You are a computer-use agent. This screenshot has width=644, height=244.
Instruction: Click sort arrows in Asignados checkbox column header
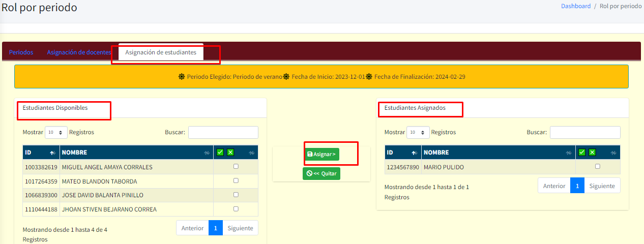coord(613,153)
